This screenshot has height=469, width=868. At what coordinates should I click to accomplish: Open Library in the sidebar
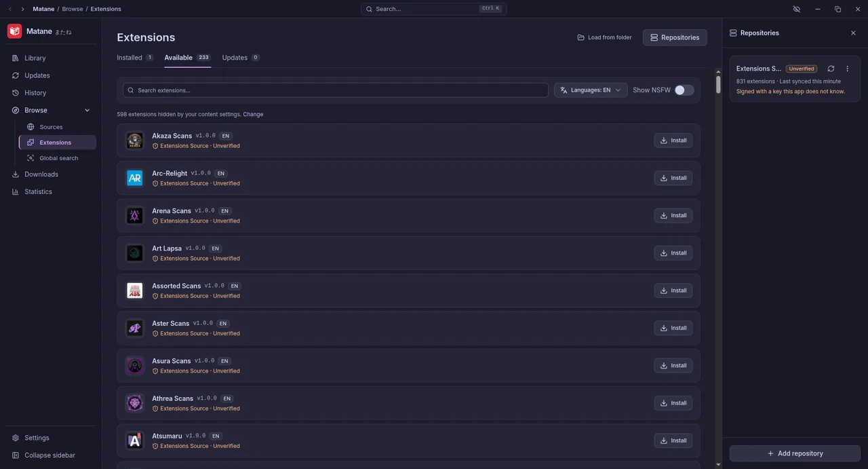coord(51,58)
